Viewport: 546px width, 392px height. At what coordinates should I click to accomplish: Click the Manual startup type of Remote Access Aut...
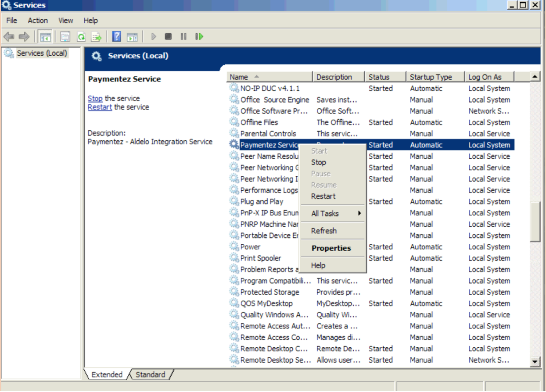click(x=421, y=326)
